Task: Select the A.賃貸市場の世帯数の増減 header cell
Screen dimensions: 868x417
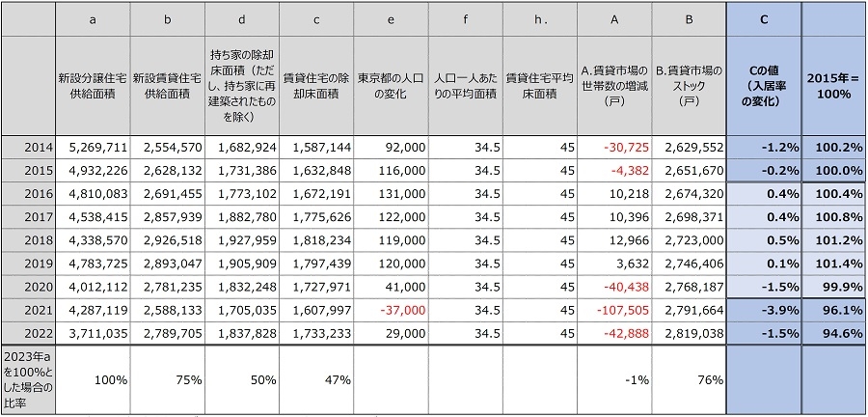Action: tap(614, 86)
